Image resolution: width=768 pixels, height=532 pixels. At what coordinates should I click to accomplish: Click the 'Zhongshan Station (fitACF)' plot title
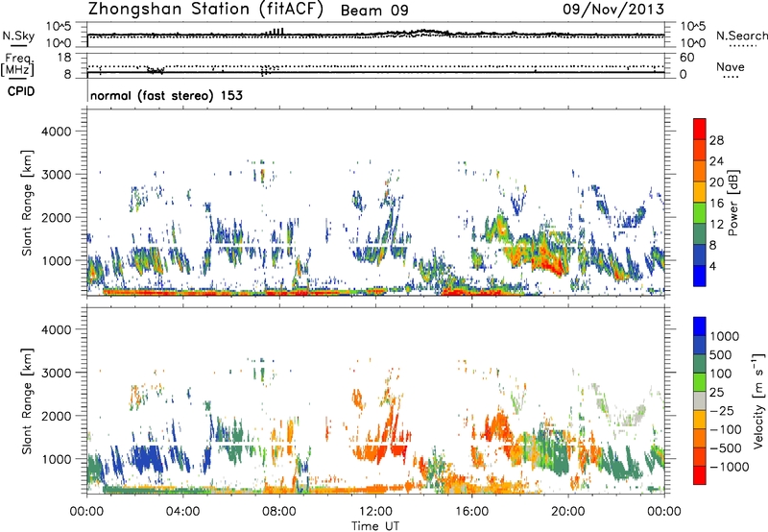point(205,10)
